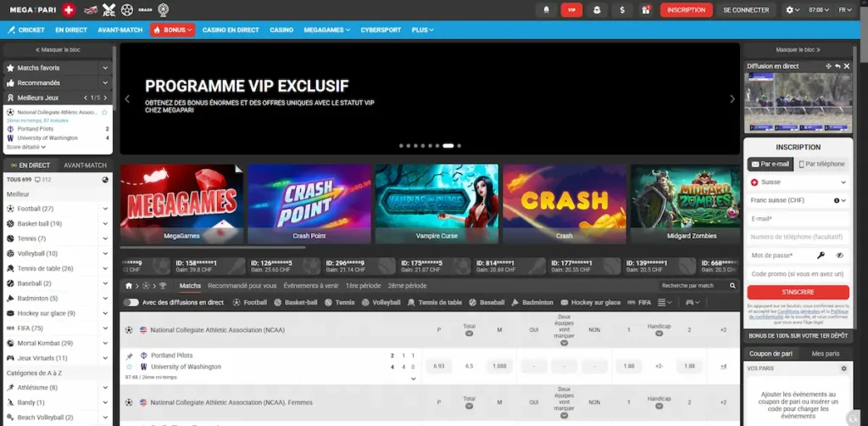Open the roulette wheel icon in header
The height and width of the screenshot is (426, 868).
coord(164,10)
